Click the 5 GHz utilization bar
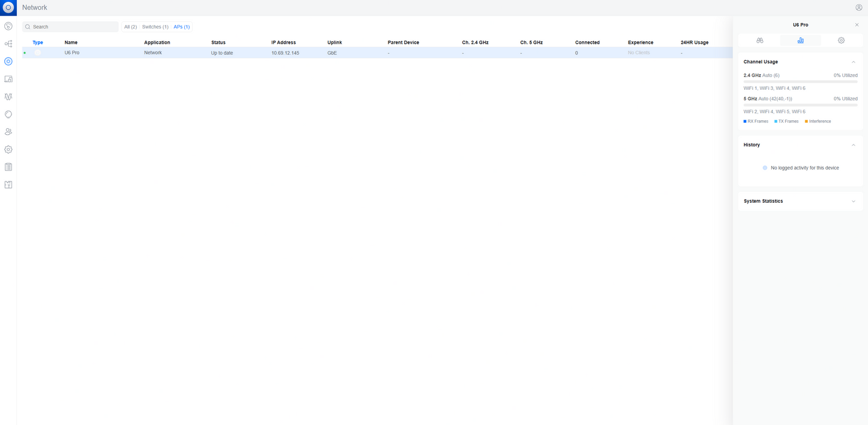Screen dimensions: 868x425 (801, 104)
